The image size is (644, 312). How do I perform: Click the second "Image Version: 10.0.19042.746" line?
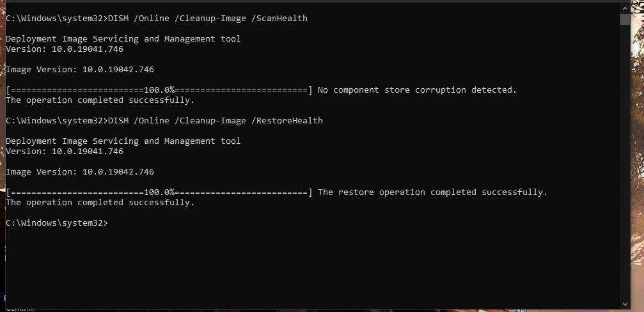click(80, 172)
